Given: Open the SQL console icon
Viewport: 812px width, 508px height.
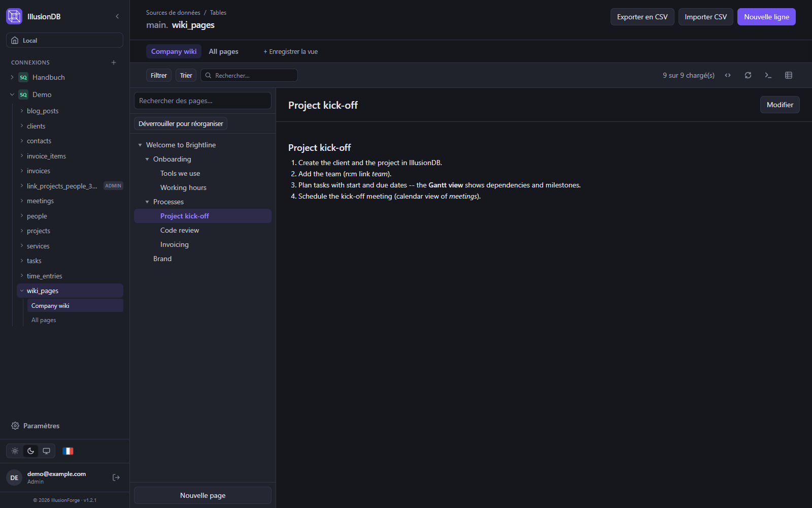Looking at the screenshot, I should 768,75.
